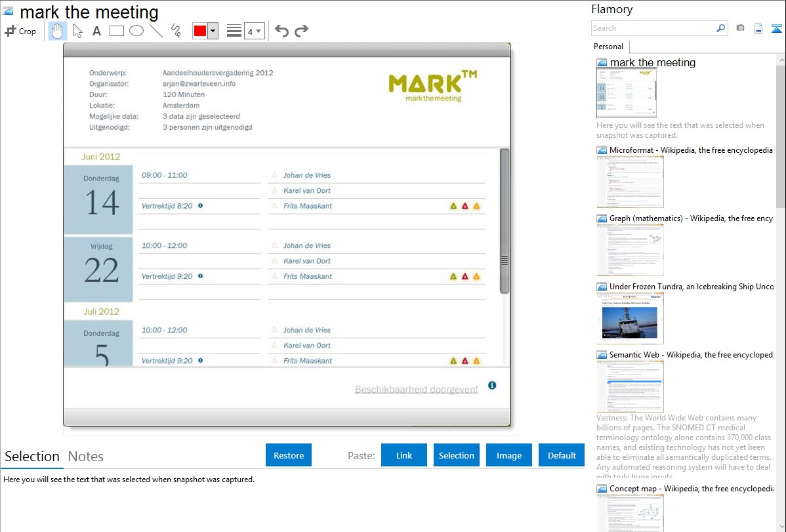The image size is (786, 532).
Task: Click the document page icon beside the camera
Action: 758,28
